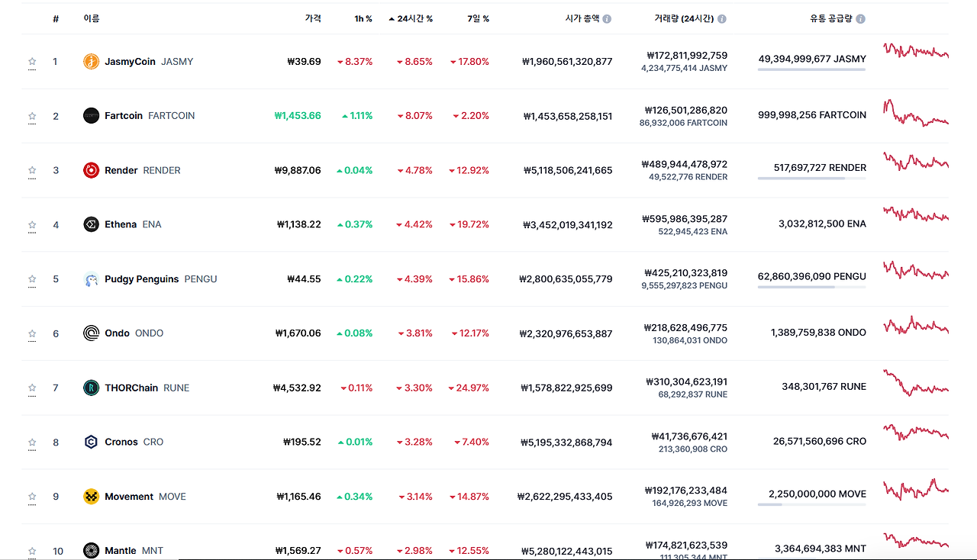The width and height of the screenshot is (977, 560).
Task: Click Movement circulating supply progress bar
Action: [x=811, y=504]
